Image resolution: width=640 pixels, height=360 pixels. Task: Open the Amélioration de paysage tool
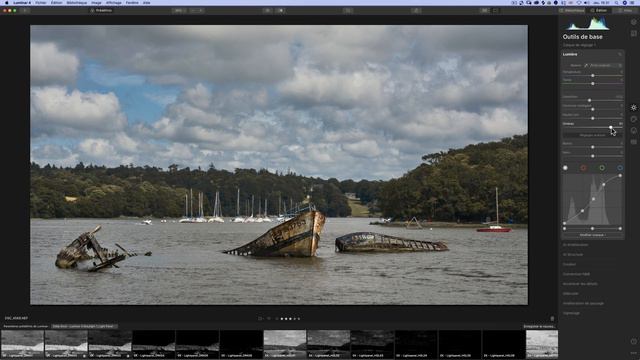pos(583,303)
